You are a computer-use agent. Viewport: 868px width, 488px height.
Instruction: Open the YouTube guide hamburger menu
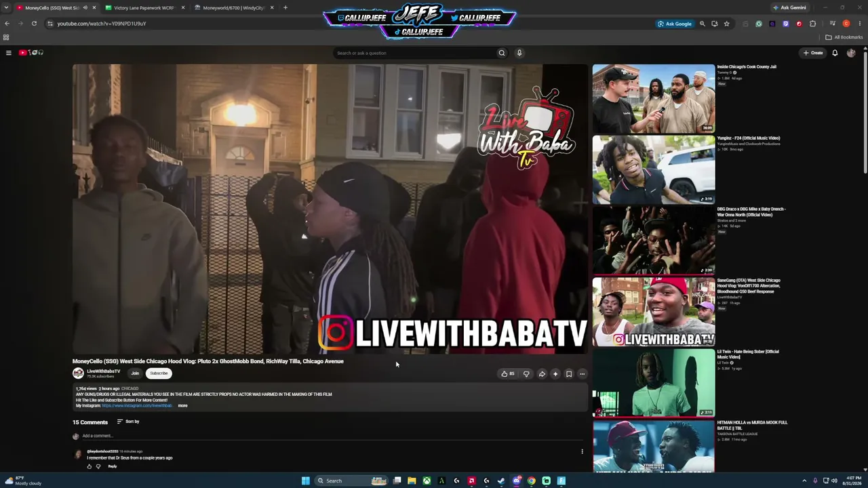pyautogui.click(x=8, y=53)
